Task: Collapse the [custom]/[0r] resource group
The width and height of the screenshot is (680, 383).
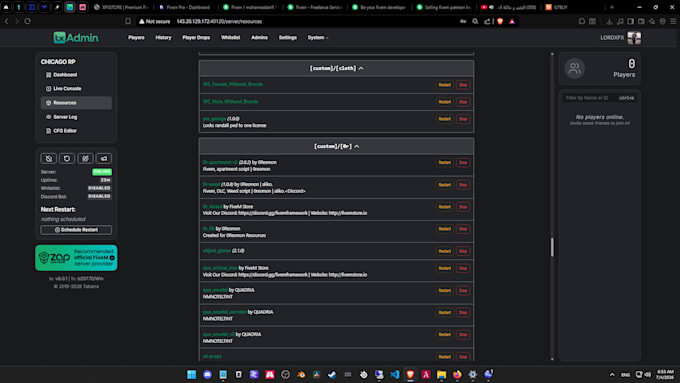Action: [x=336, y=147]
